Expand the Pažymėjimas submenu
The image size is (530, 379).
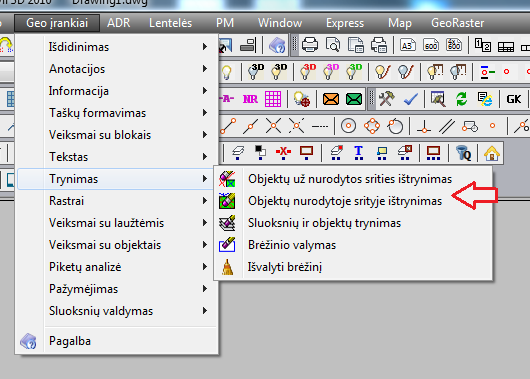coord(117,289)
